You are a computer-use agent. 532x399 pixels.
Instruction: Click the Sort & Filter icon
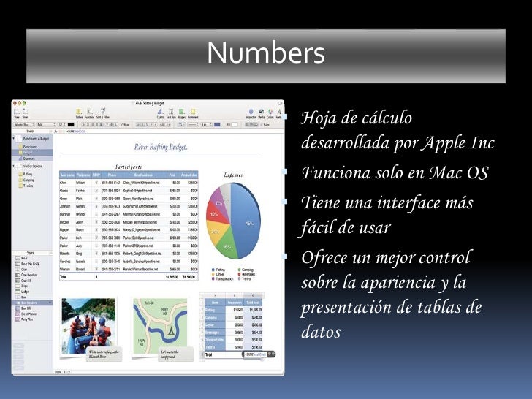[103, 113]
